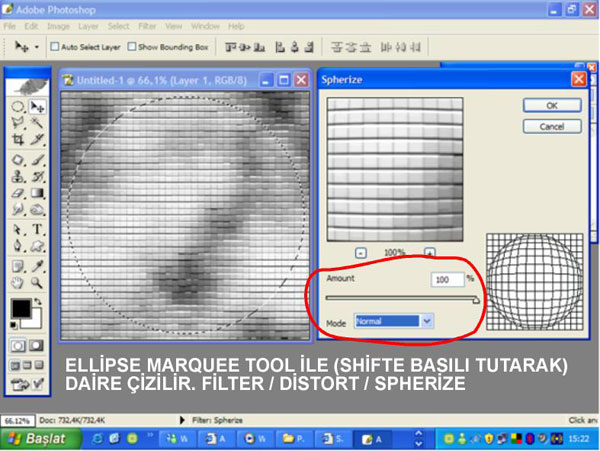Viewport: 600px width, 451px height.
Task: Switch to Standard Screen mode
Action: coord(15,365)
